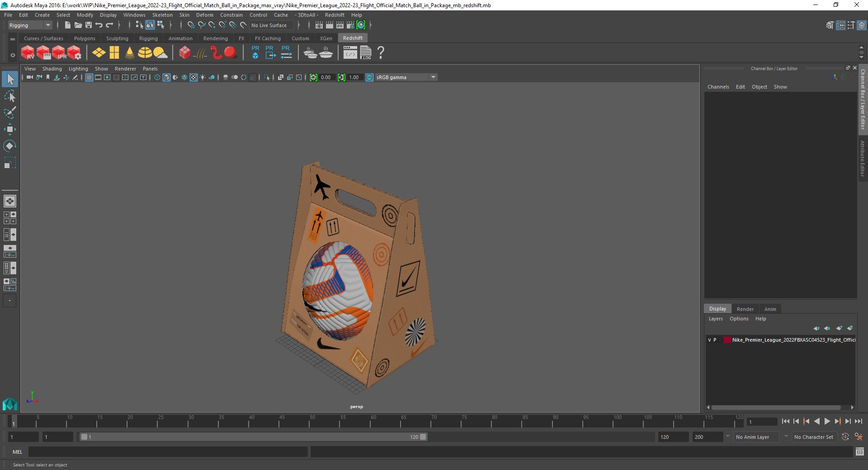Toggle use all lights in viewport
868x470 pixels.
pos(203,77)
